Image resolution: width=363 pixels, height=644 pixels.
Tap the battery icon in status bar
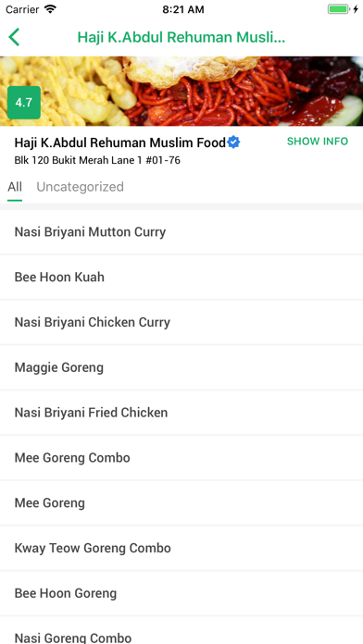(x=339, y=9)
